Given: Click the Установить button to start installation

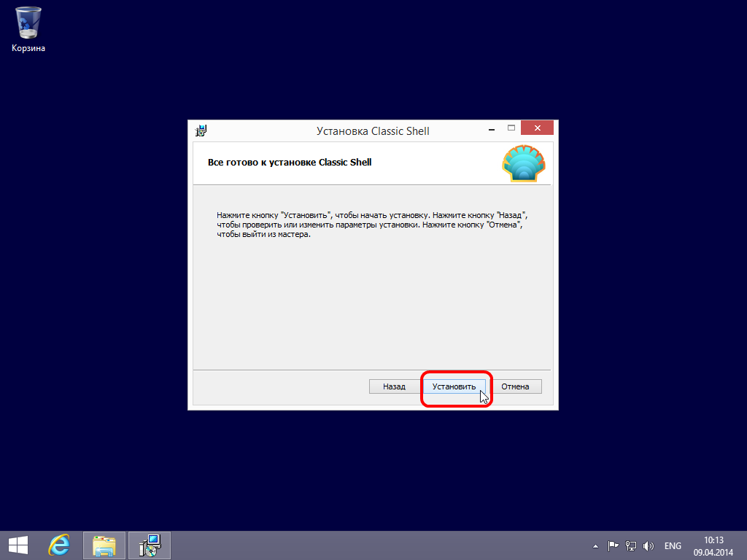Looking at the screenshot, I should click(454, 386).
